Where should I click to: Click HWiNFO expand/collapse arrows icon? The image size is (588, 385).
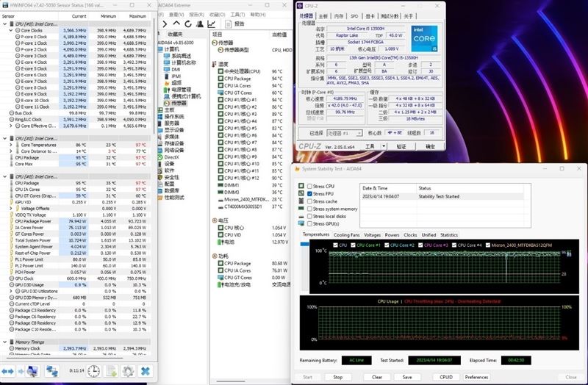click(8, 371)
